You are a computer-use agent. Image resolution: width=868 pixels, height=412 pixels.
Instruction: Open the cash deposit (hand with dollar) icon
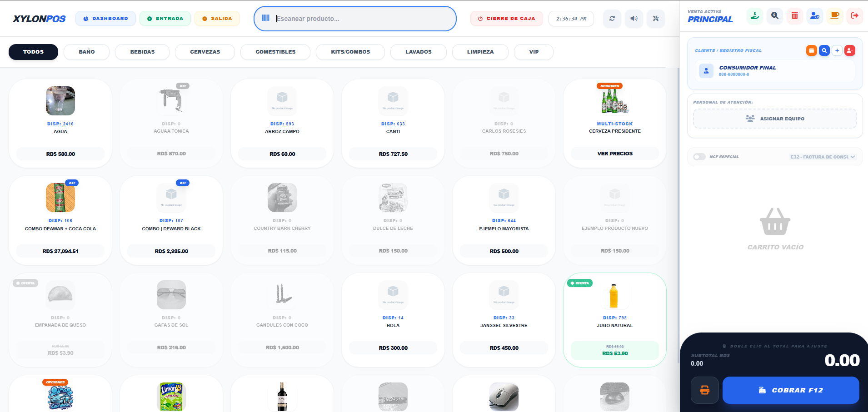coord(755,16)
